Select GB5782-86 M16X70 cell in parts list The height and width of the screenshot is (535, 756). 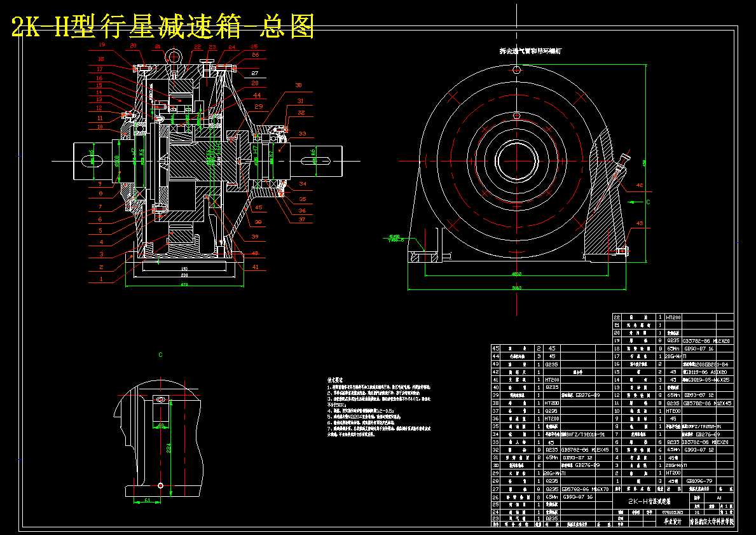pos(585,489)
